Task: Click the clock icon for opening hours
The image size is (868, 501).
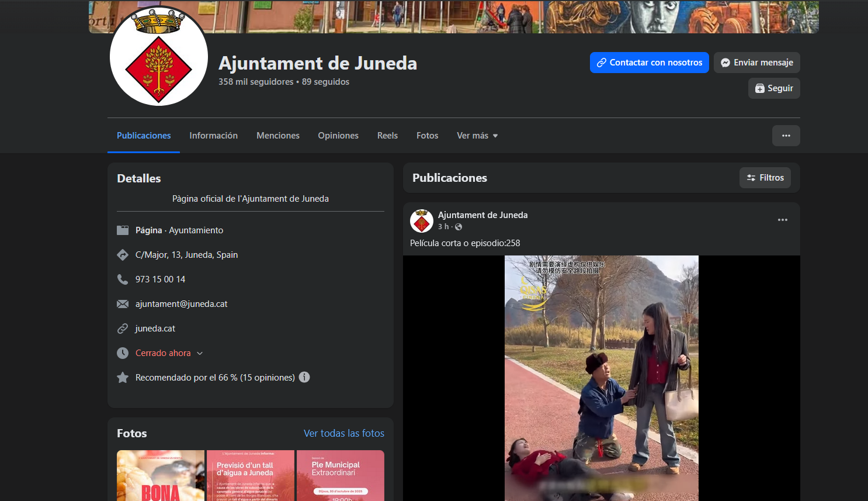Action: tap(123, 353)
